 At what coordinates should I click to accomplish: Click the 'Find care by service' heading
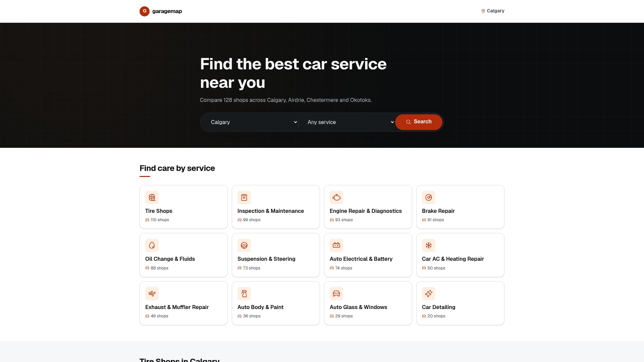(177, 168)
